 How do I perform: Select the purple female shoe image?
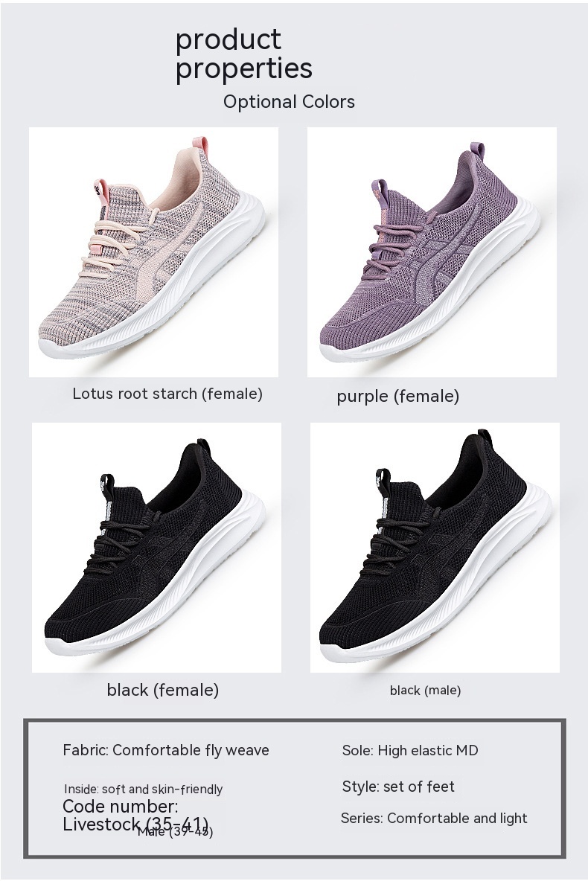[432, 252]
